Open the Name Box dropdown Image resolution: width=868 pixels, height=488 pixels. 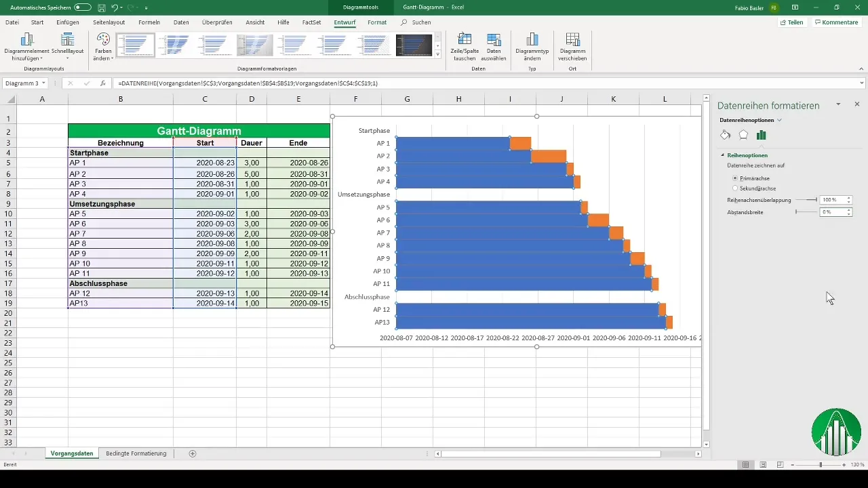pyautogui.click(x=43, y=83)
